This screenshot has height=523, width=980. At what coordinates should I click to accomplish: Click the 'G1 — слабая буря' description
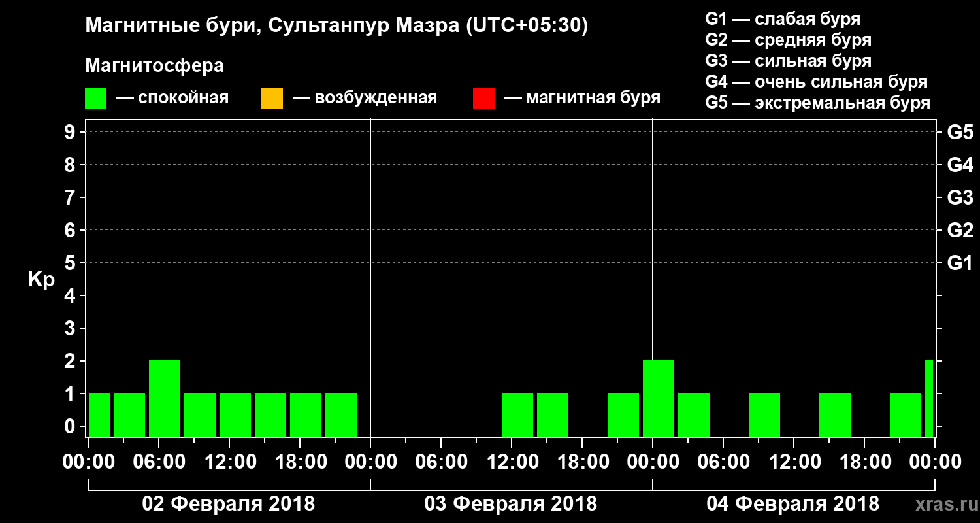coord(783,19)
